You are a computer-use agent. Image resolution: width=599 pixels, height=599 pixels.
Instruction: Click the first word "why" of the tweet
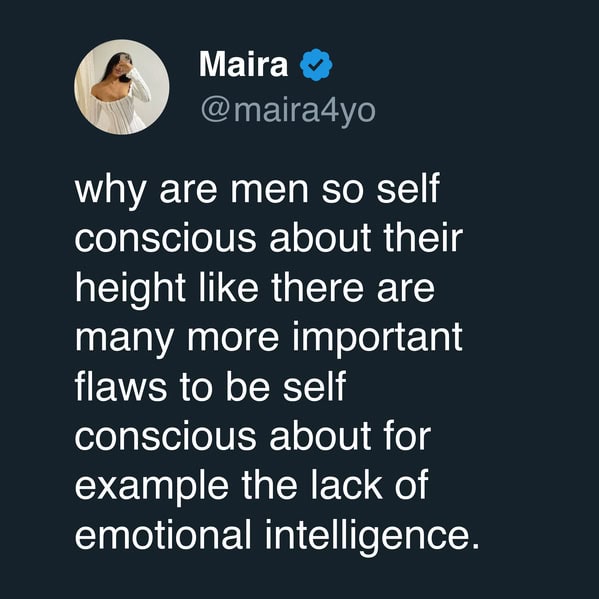110,191
